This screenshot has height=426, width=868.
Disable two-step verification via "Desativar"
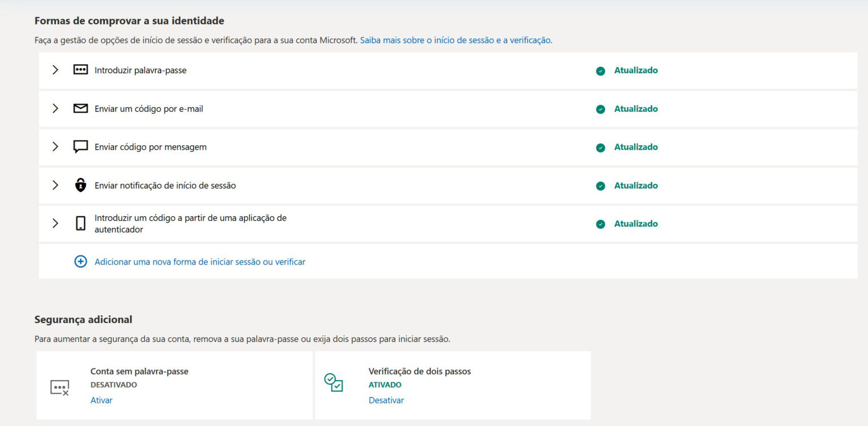click(x=387, y=400)
